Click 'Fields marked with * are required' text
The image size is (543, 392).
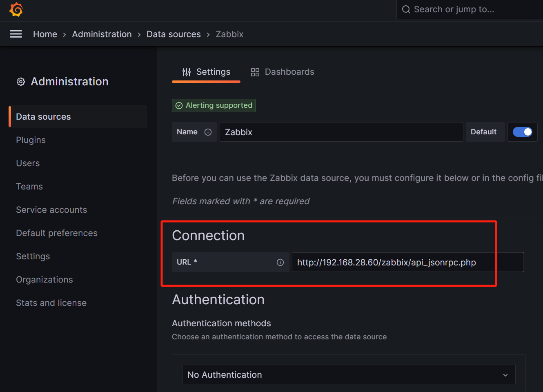coord(241,201)
